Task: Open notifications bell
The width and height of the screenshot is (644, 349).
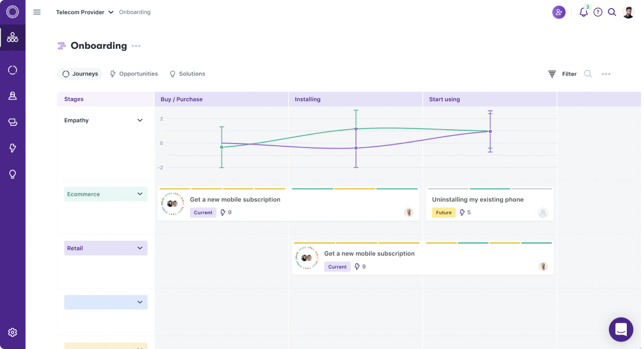Action: pyautogui.click(x=583, y=12)
